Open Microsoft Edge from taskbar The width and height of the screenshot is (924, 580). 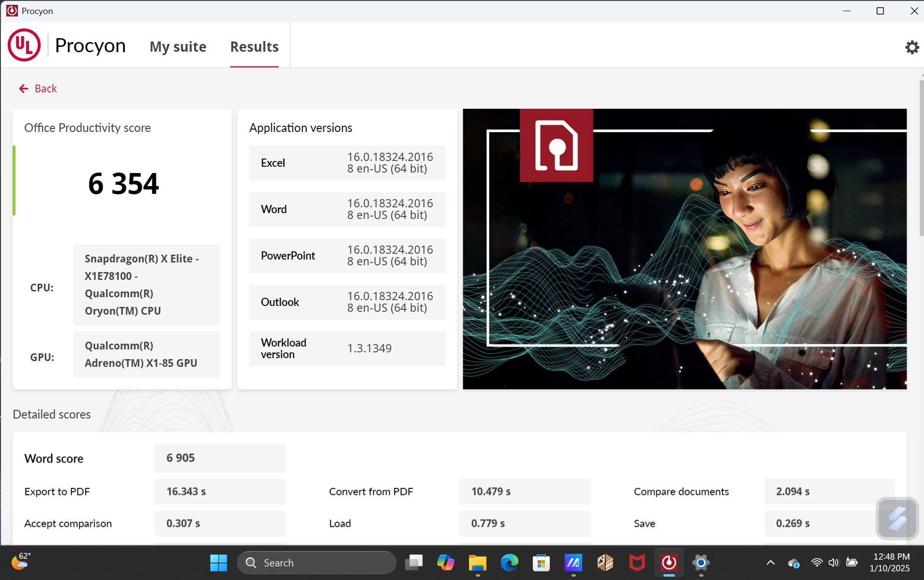tap(509, 563)
